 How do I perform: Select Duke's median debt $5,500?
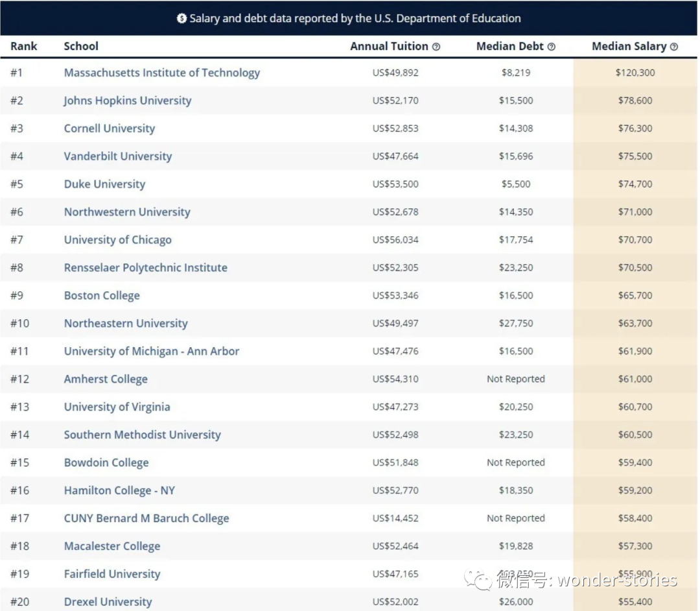point(516,184)
